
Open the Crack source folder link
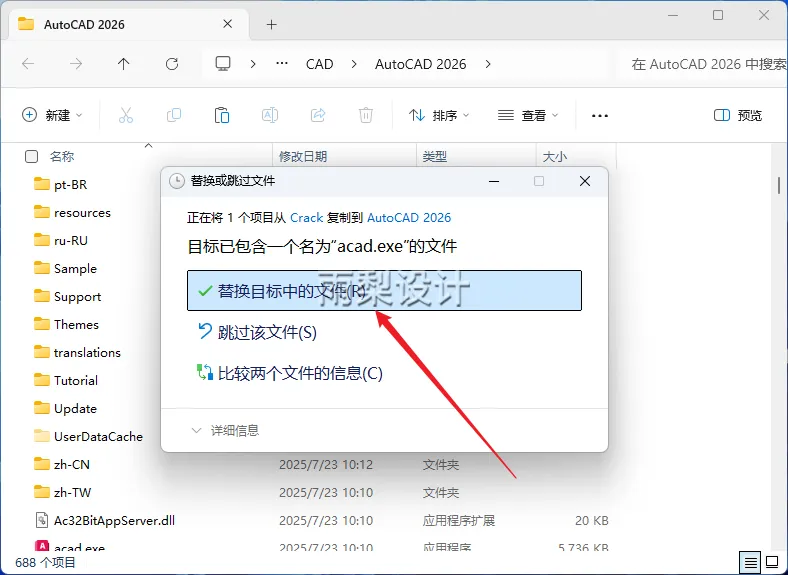point(307,218)
